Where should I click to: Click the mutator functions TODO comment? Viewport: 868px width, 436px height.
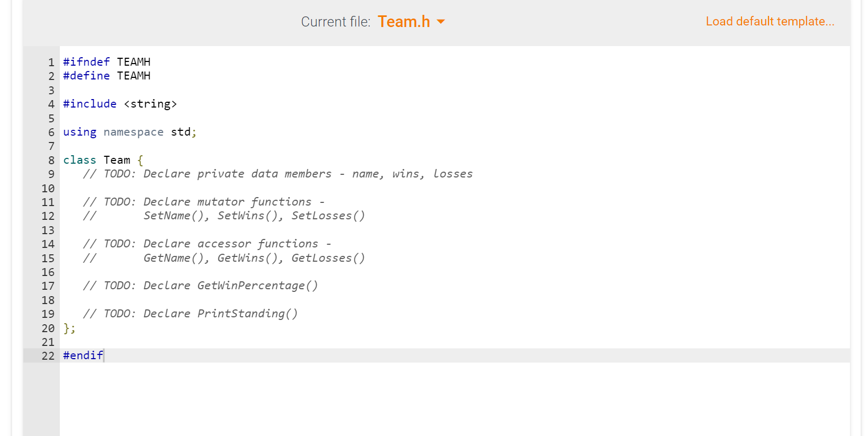[x=204, y=202]
